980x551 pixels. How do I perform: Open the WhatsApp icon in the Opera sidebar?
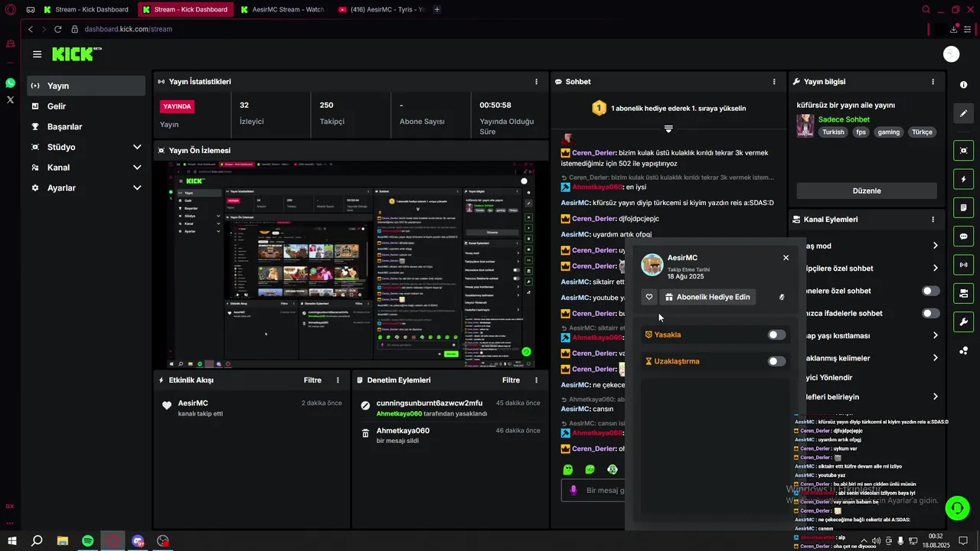click(x=10, y=83)
